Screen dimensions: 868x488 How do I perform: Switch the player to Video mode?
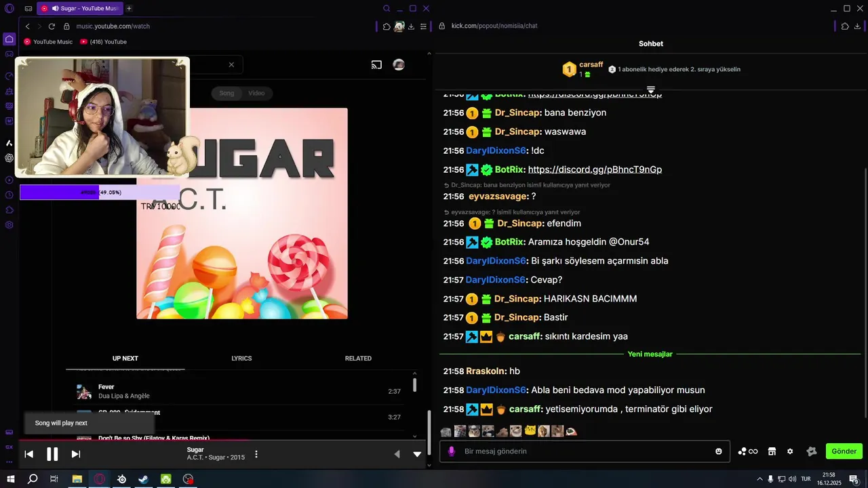[256, 93]
